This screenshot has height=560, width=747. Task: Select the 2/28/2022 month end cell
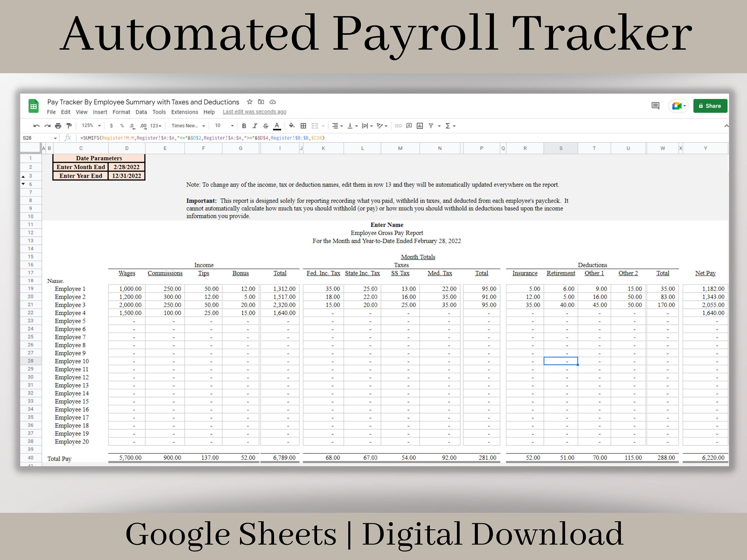pyautogui.click(x=127, y=167)
